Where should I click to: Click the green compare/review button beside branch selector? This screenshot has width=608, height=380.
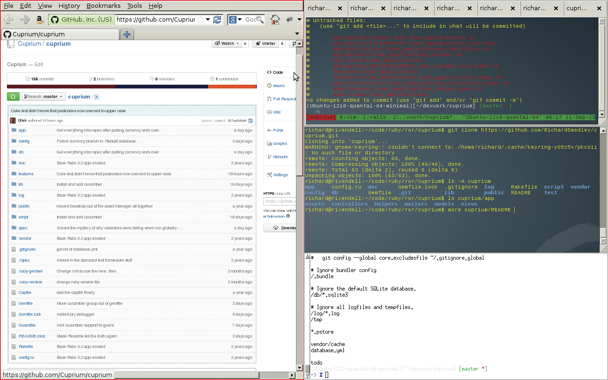tap(13, 97)
